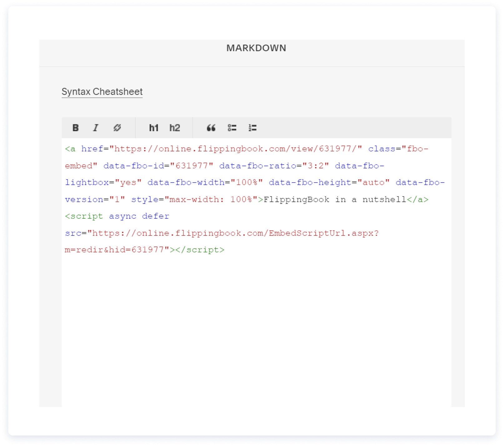Viewport: 504px width, 446px height.
Task: Click the EmbedScriptUrl.aspx script source URL
Action: [233, 233]
